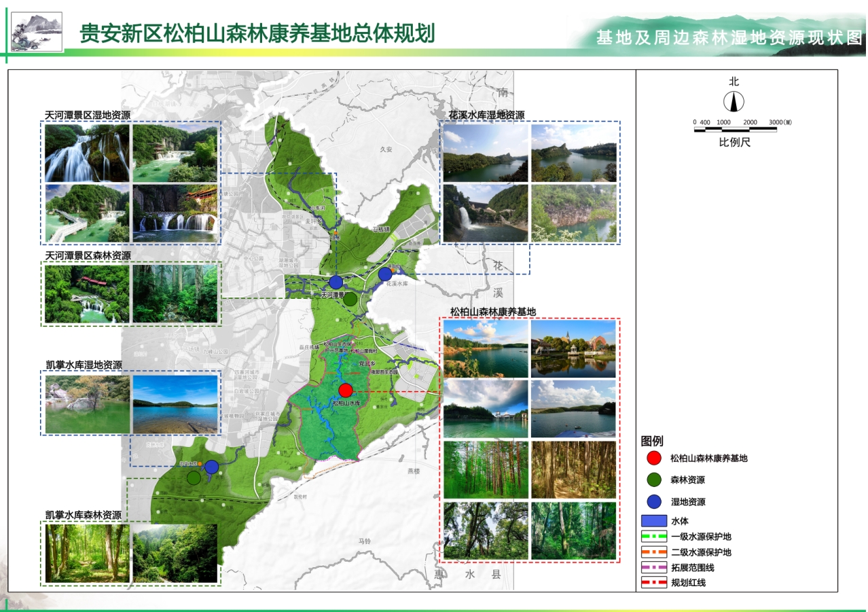The width and height of the screenshot is (868, 612).
Task: Open the Tianhetan tall-tree forest stream photo
Action: tap(175, 293)
